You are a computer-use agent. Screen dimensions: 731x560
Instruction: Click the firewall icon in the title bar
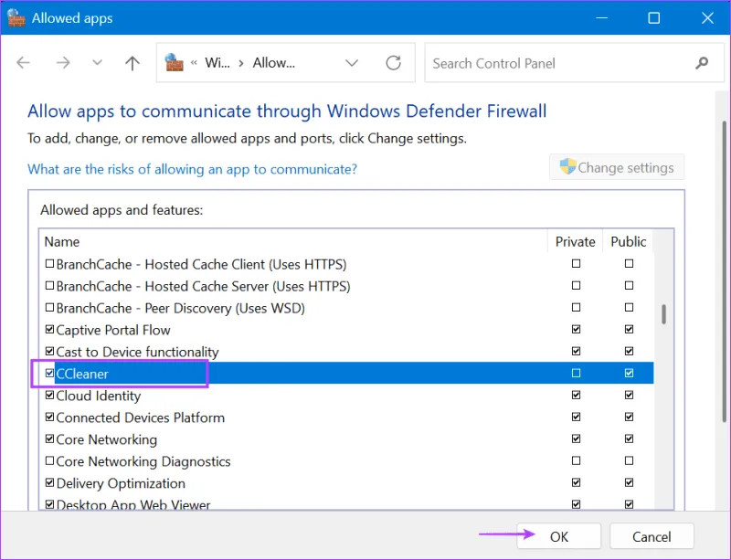tap(16, 17)
